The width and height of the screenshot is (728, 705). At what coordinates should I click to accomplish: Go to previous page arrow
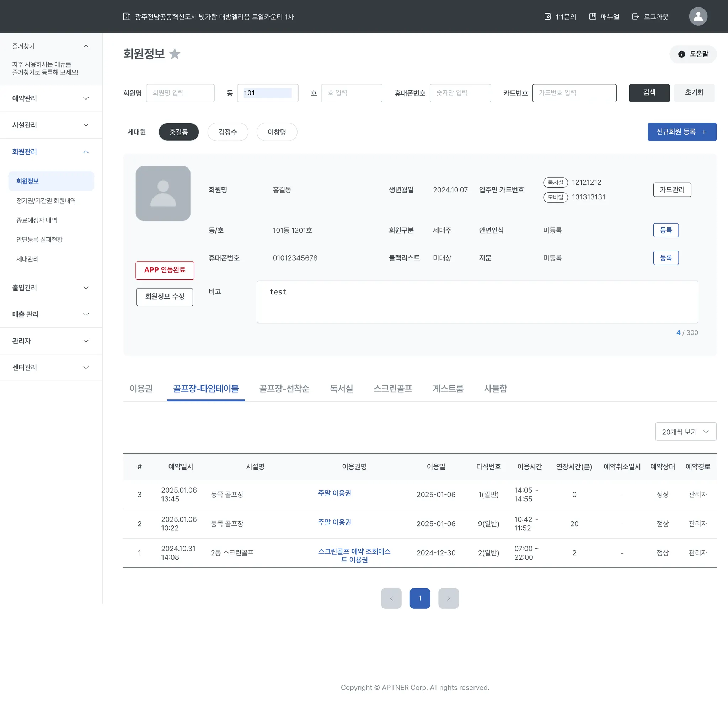pos(391,598)
